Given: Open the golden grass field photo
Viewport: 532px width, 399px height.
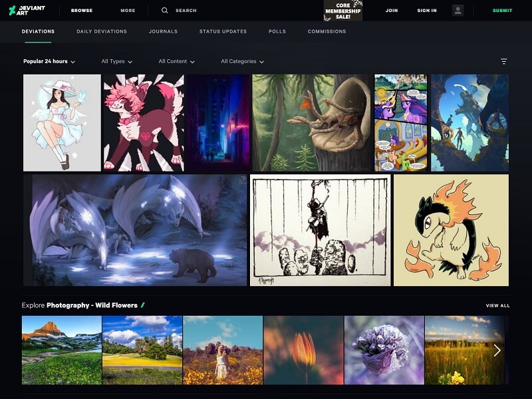Looking at the screenshot, I should pos(464,350).
